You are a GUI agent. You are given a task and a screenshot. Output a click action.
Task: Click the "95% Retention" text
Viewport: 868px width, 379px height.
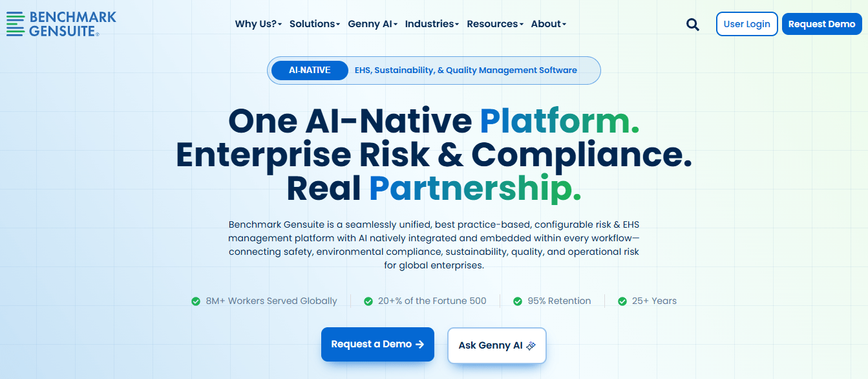(559, 301)
